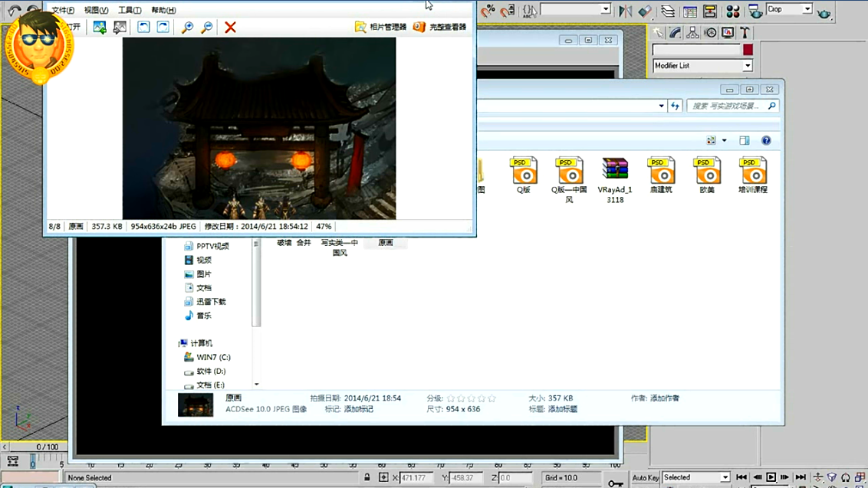Click the 原画 thumbnail in details pane
Image resolution: width=868 pixels, height=488 pixels.
click(196, 405)
